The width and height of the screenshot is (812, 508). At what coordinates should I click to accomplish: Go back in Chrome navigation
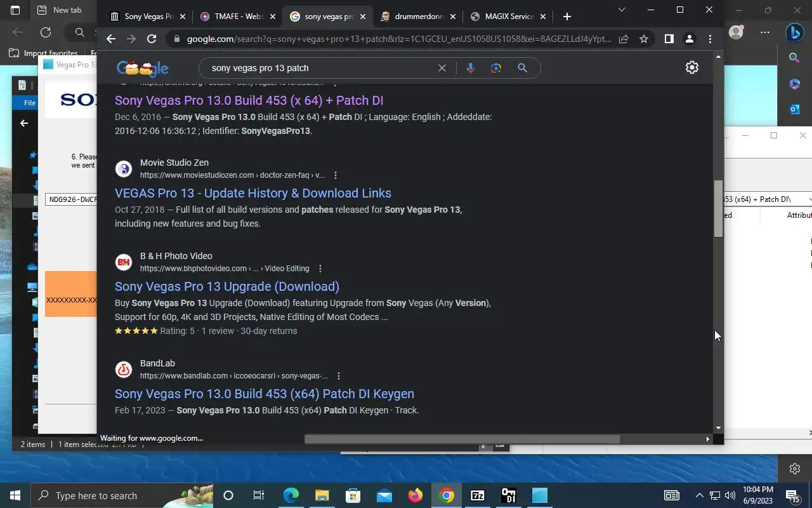111,39
